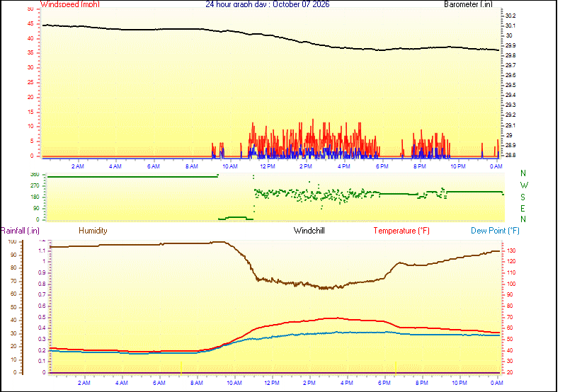Select '0 AM' label under the temperature graph
Image resolution: width=565 pixels, height=392 pixels.
pos(497,383)
